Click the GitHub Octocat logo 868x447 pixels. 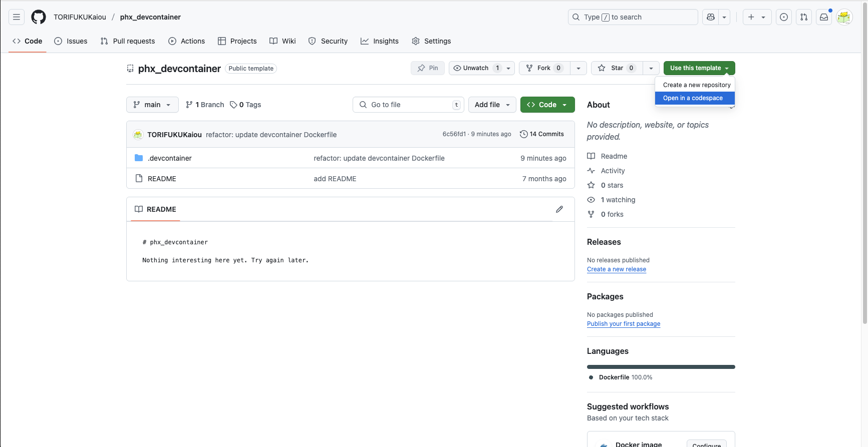pyautogui.click(x=39, y=17)
